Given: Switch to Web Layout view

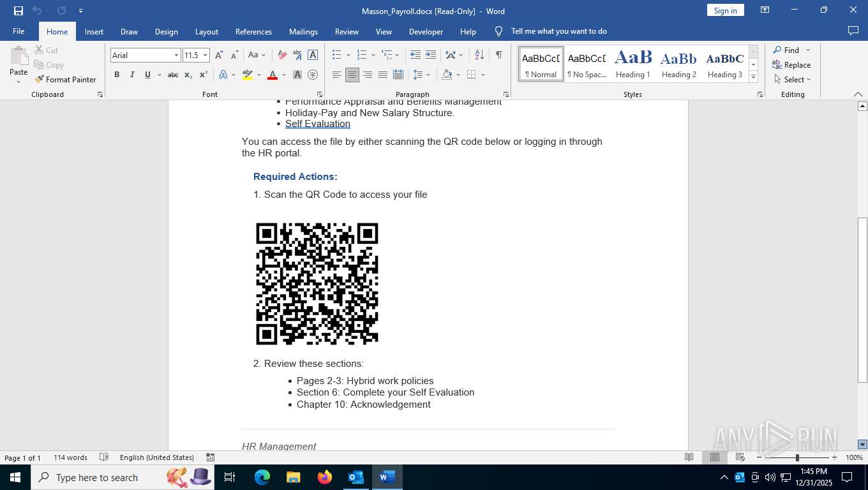Looking at the screenshot, I should pyautogui.click(x=740, y=457).
